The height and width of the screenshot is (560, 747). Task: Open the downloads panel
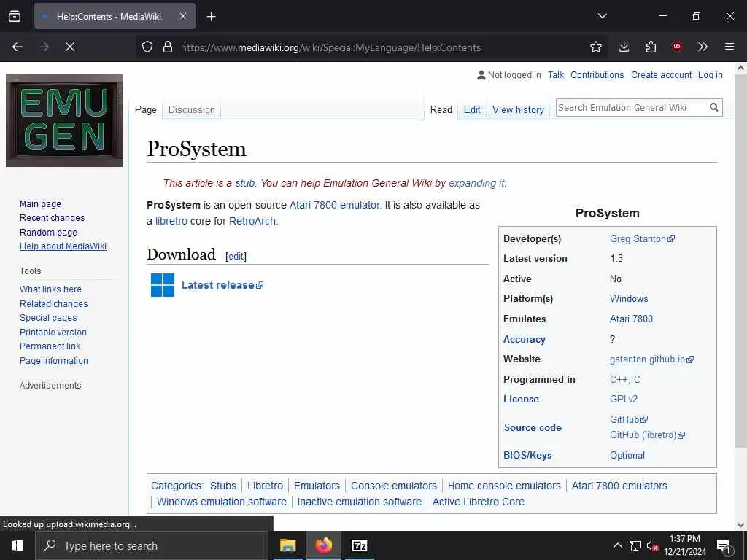(x=624, y=47)
